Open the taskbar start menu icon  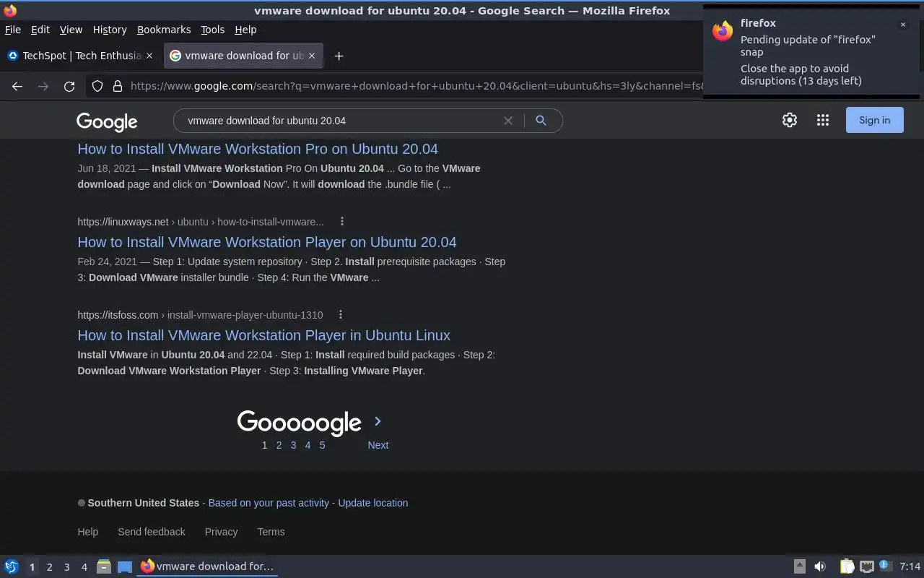(x=11, y=566)
